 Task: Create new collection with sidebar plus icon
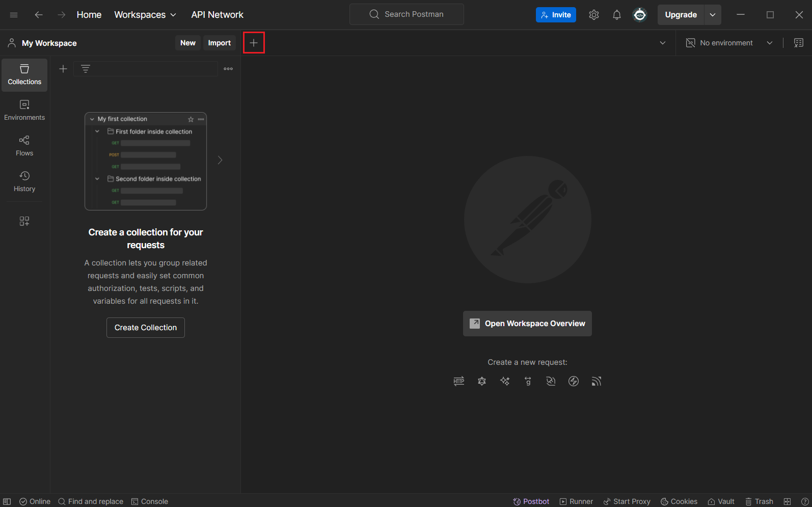point(63,69)
